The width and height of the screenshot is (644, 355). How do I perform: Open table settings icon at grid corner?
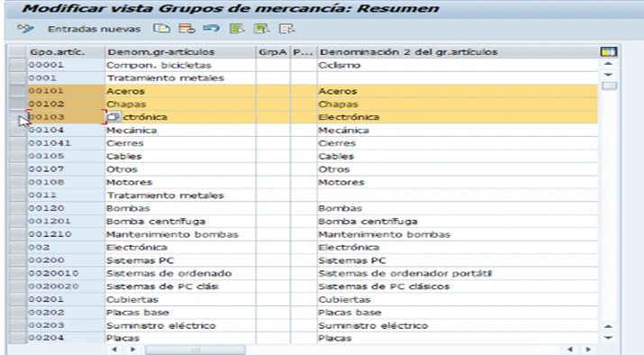click(x=609, y=51)
